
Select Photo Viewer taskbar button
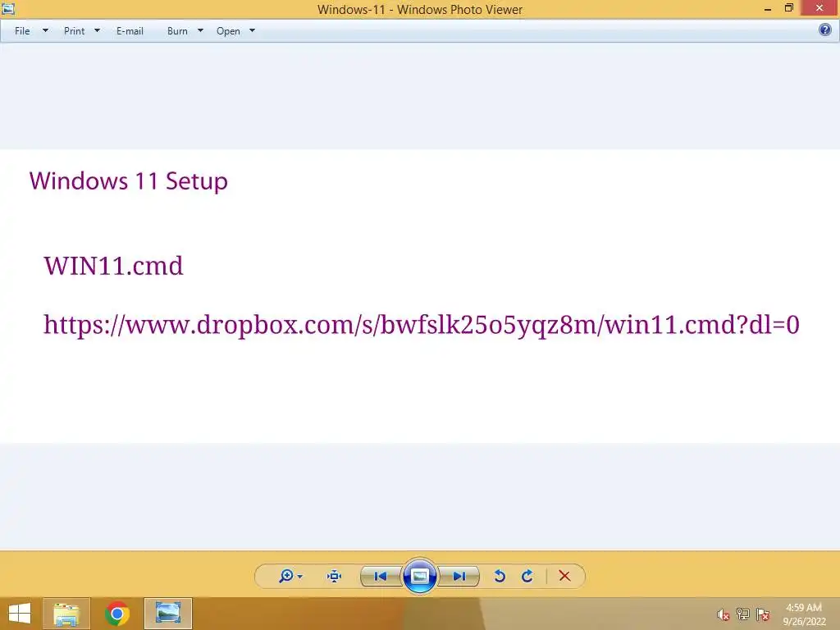click(167, 614)
